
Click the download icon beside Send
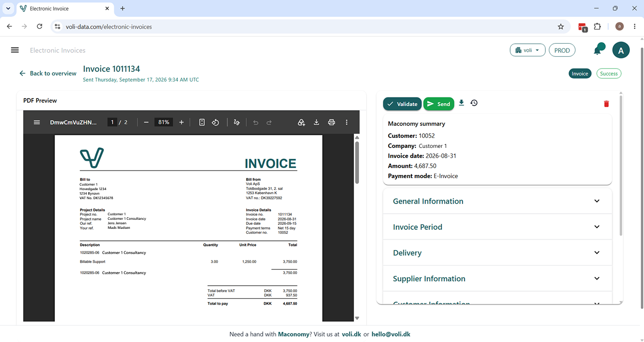coord(461,103)
